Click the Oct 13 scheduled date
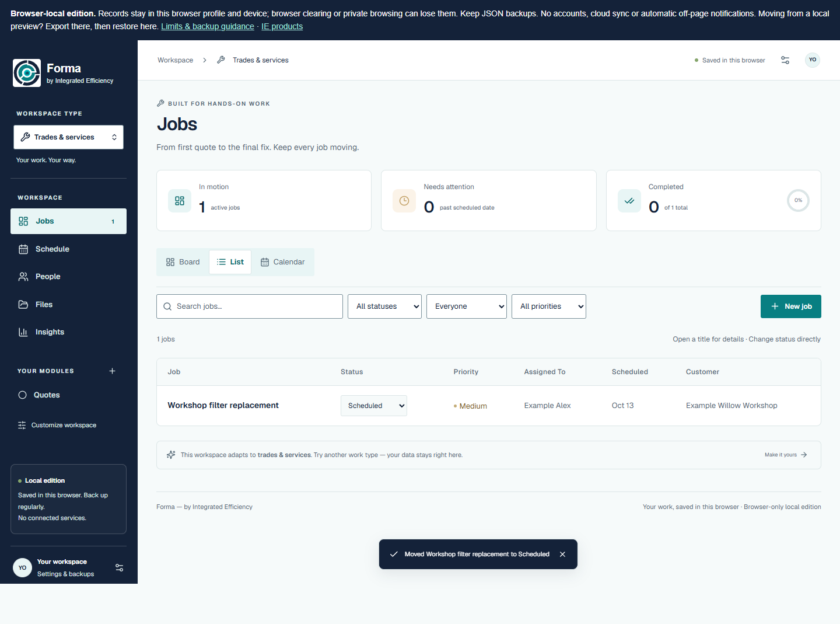840x624 pixels. [x=622, y=406]
